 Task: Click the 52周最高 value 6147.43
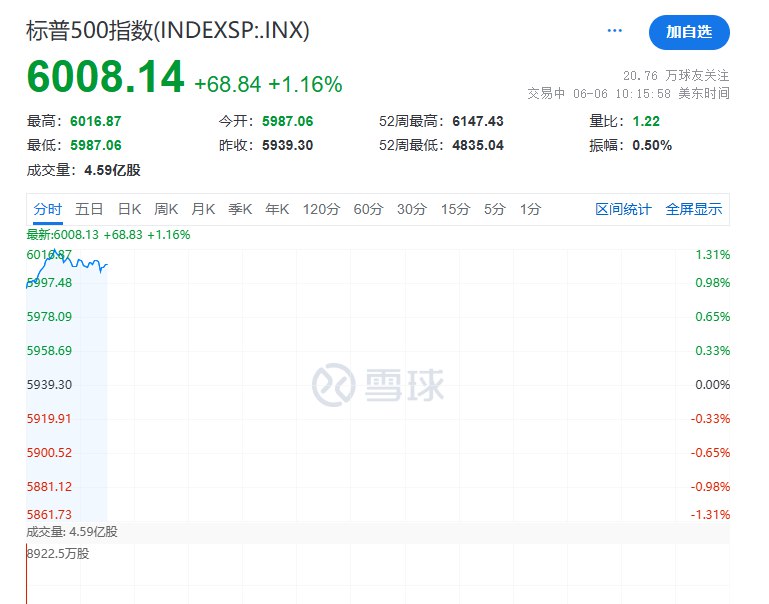[478, 121]
